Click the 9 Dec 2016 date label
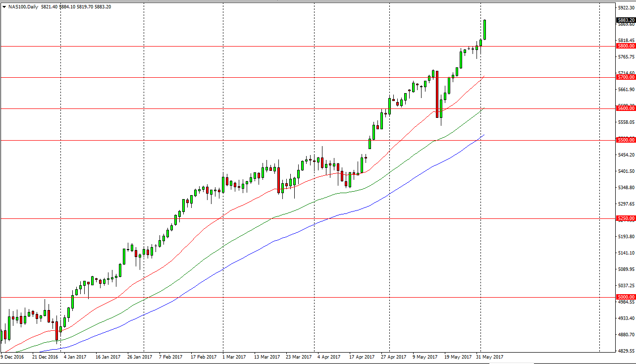Viewport: 636px width, 364px height. pyautogui.click(x=14, y=357)
